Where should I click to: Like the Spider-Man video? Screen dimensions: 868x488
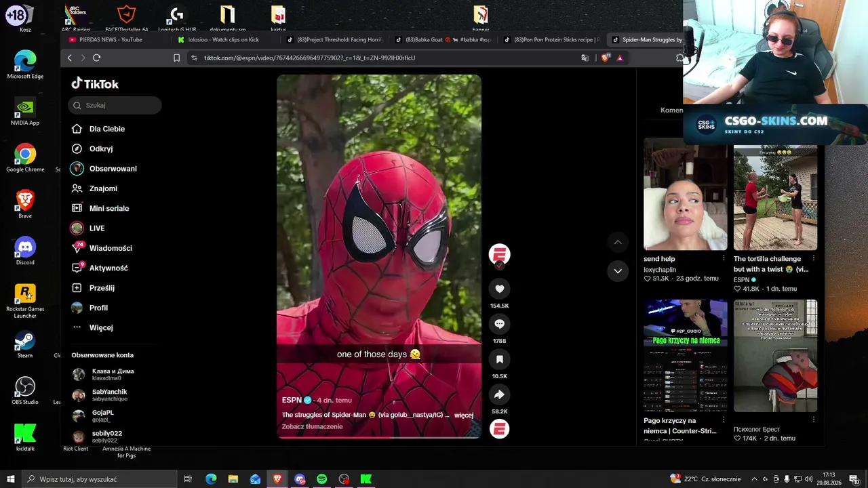point(499,289)
